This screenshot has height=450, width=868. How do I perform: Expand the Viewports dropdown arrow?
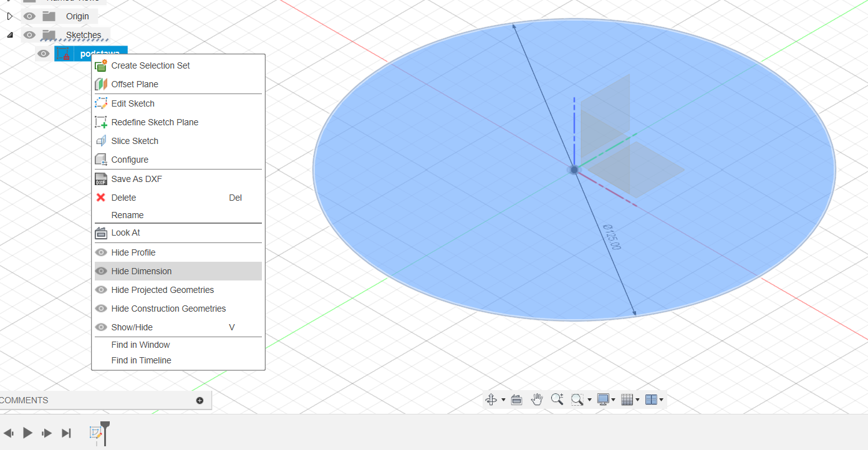click(661, 400)
